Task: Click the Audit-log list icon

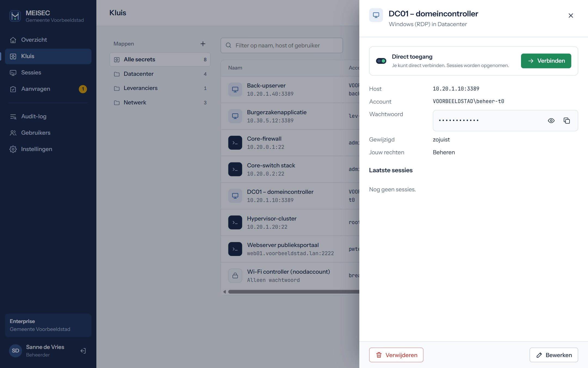Action: 13,117
